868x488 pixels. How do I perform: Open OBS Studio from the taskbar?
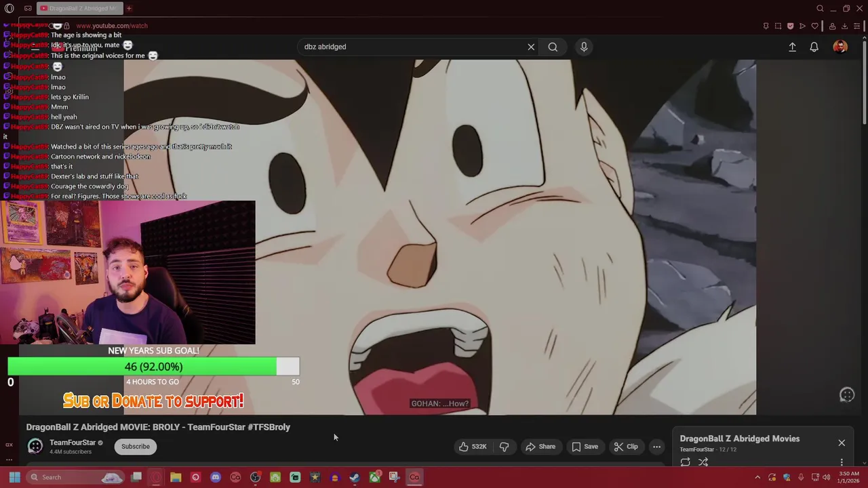click(255, 477)
